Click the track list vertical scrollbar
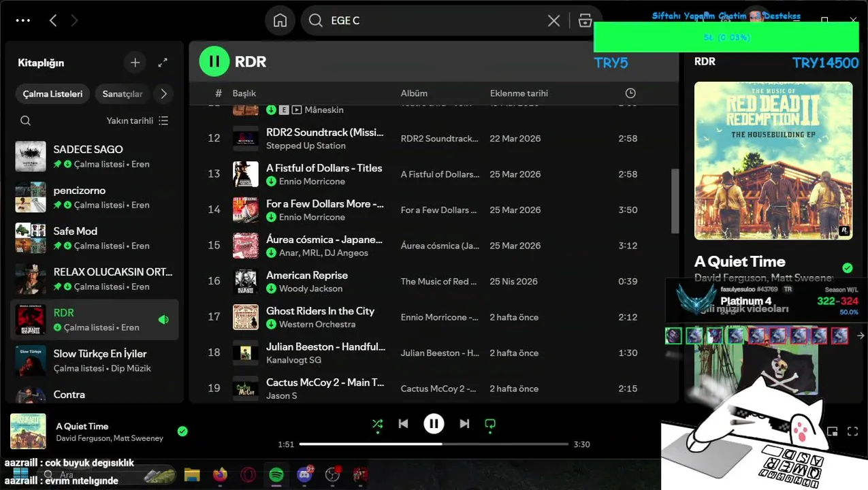Image resolution: width=868 pixels, height=490 pixels. [675, 201]
